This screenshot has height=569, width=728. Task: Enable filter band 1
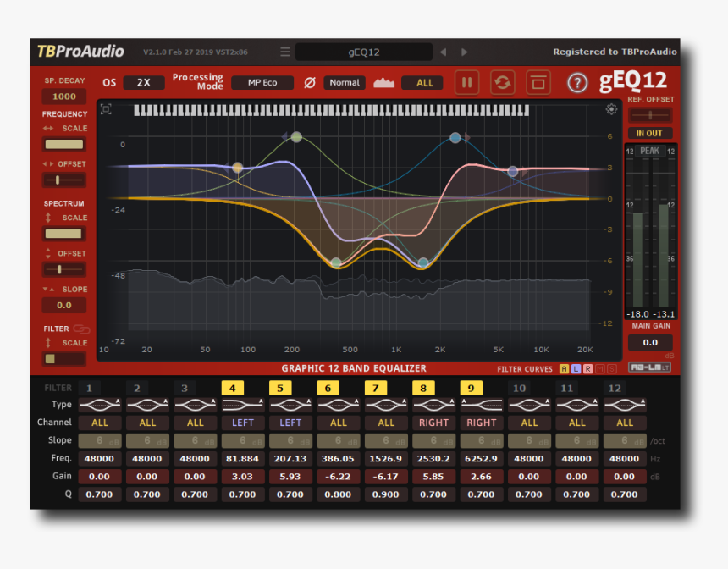(x=90, y=388)
